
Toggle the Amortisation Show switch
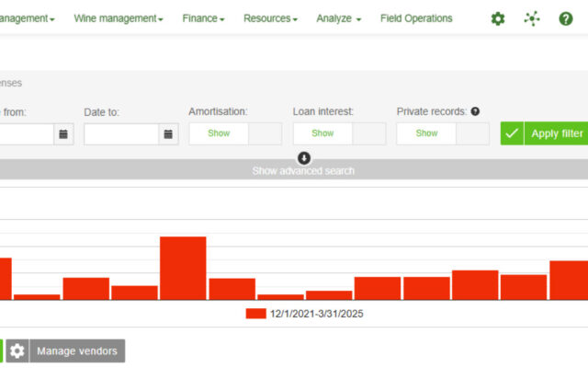235,133
